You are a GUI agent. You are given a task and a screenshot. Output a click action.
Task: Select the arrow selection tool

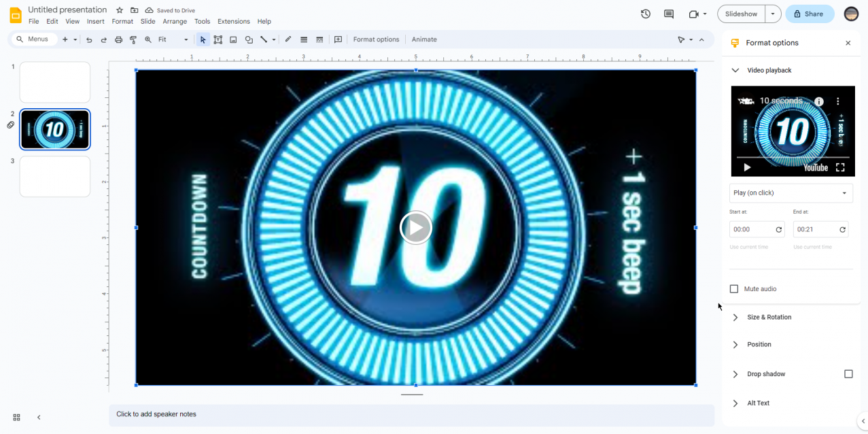[203, 39]
